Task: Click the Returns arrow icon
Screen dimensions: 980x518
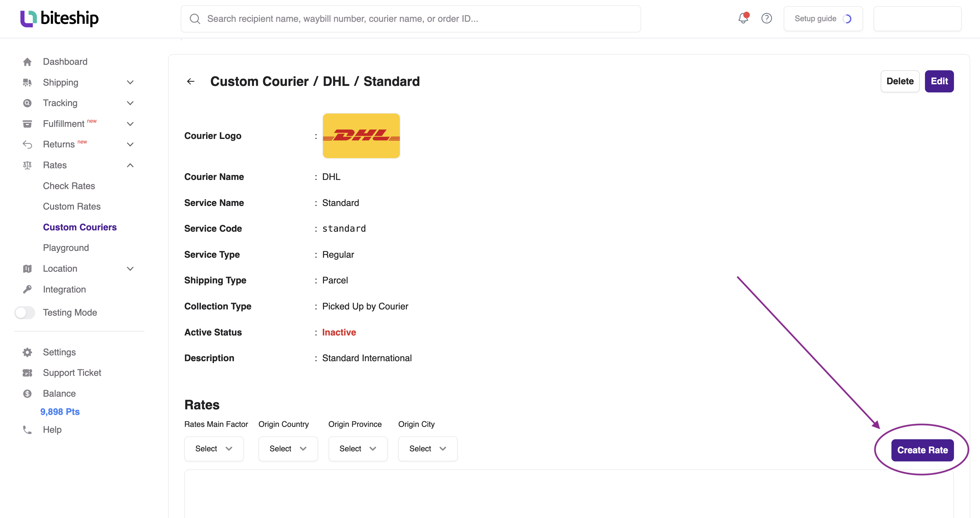Action: 27,144
